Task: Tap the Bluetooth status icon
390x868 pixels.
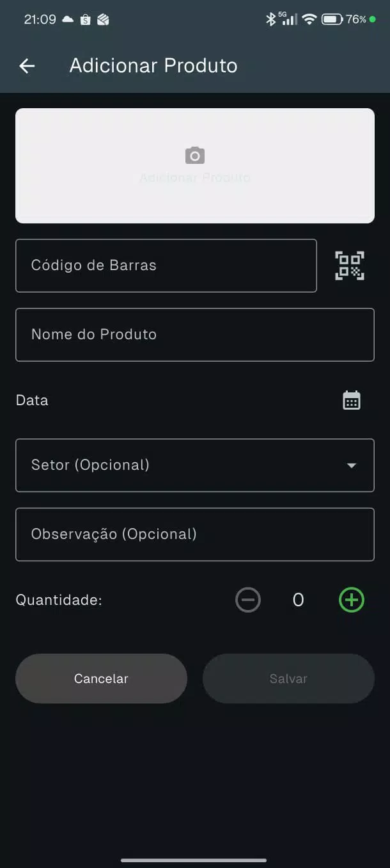Action: click(x=270, y=19)
